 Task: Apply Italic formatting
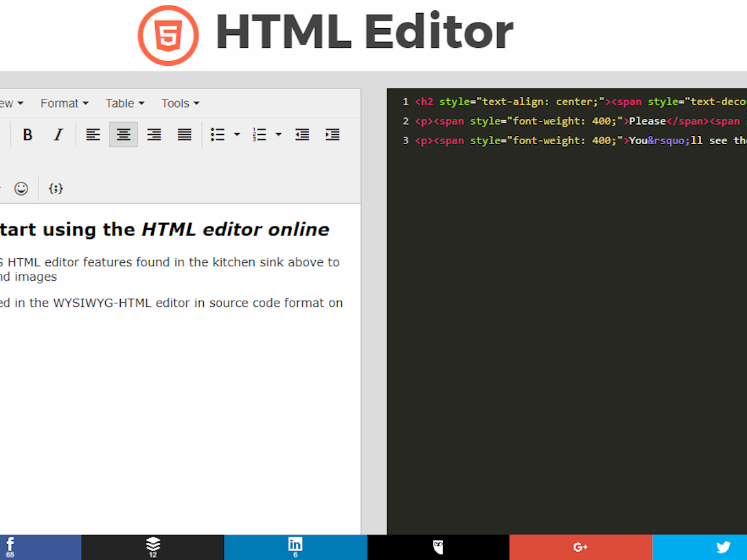click(x=58, y=135)
